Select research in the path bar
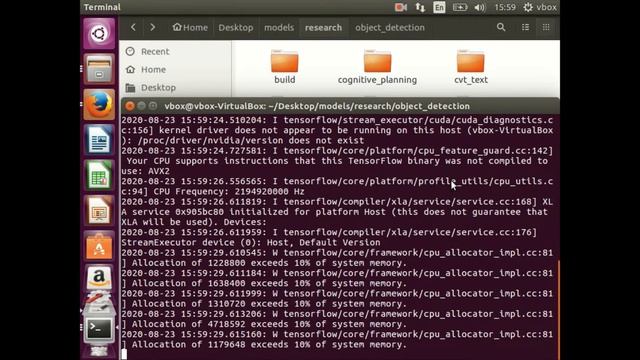This screenshot has height=360, width=640. coord(323,27)
